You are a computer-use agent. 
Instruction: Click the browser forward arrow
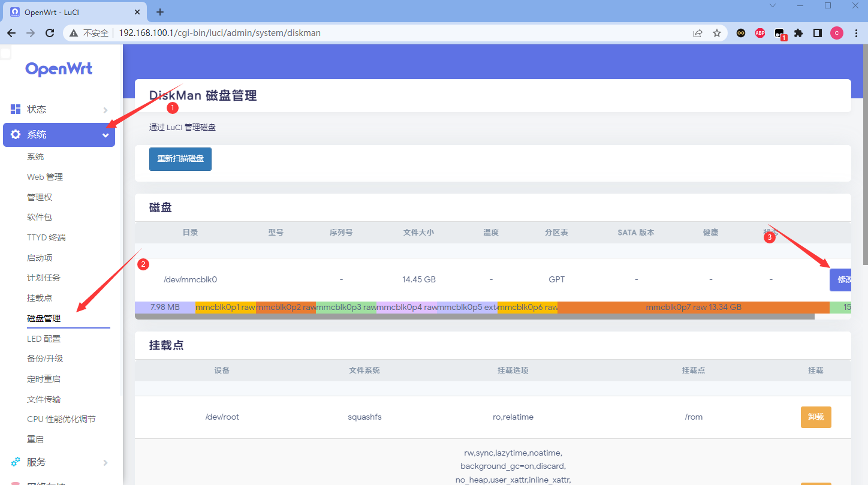point(31,33)
